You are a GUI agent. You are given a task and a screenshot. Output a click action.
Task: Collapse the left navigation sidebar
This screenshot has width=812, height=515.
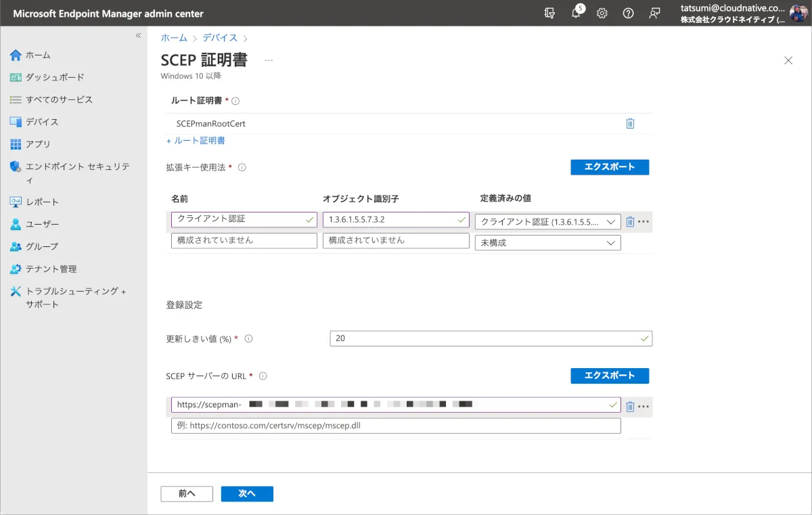[138, 35]
